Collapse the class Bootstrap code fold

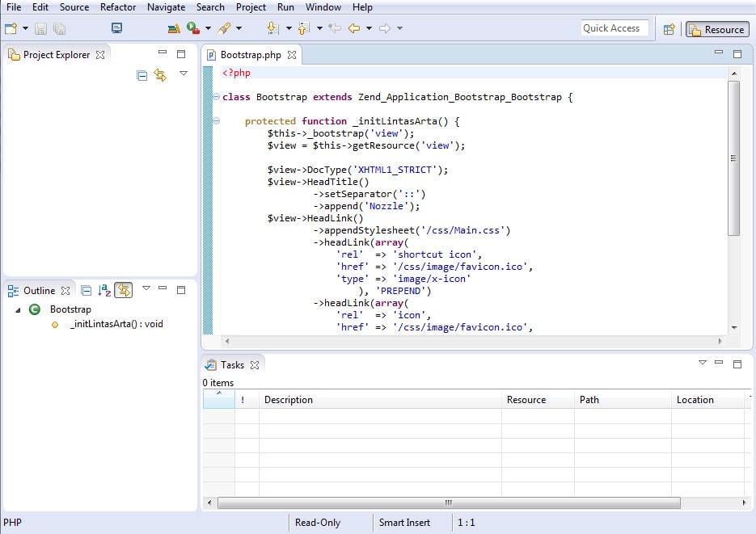217,97
